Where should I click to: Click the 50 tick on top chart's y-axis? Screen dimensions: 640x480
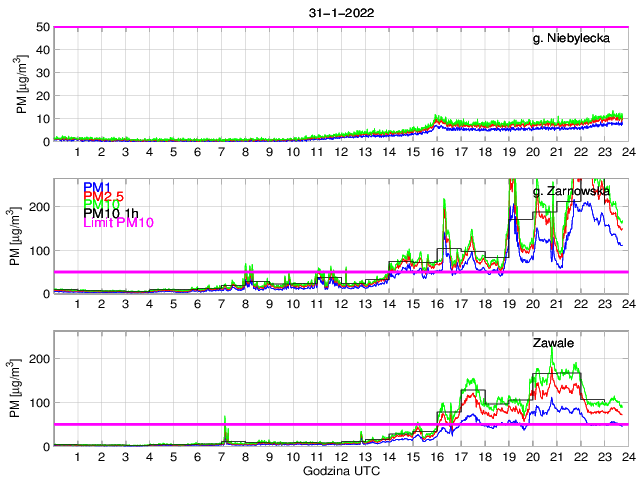click(x=42, y=27)
